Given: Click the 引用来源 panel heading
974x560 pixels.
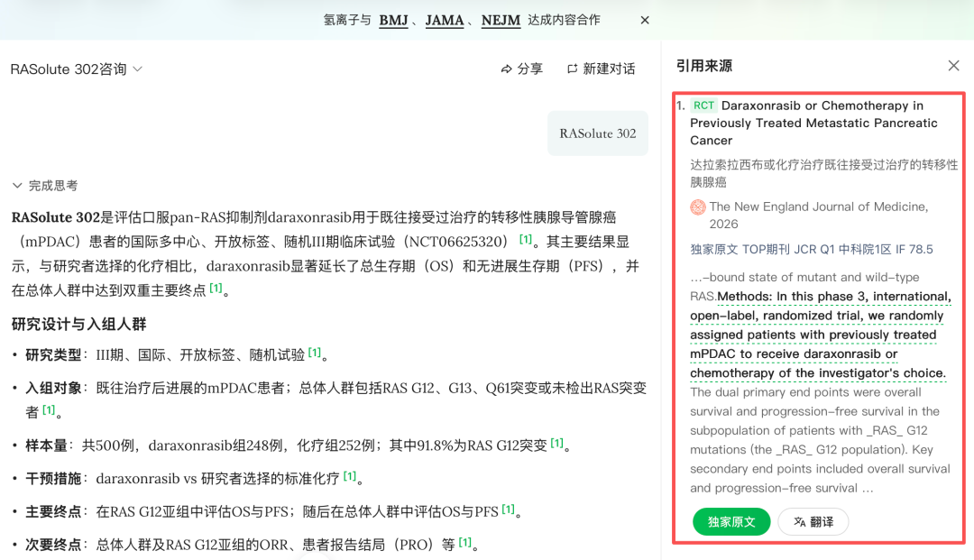Looking at the screenshot, I should coord(703,66).
